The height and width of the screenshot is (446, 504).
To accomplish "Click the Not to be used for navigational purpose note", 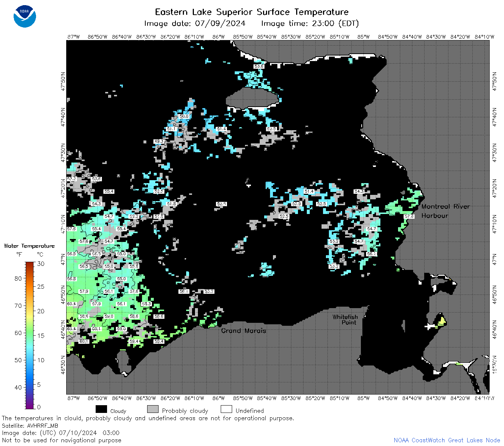I will (61, 440).
